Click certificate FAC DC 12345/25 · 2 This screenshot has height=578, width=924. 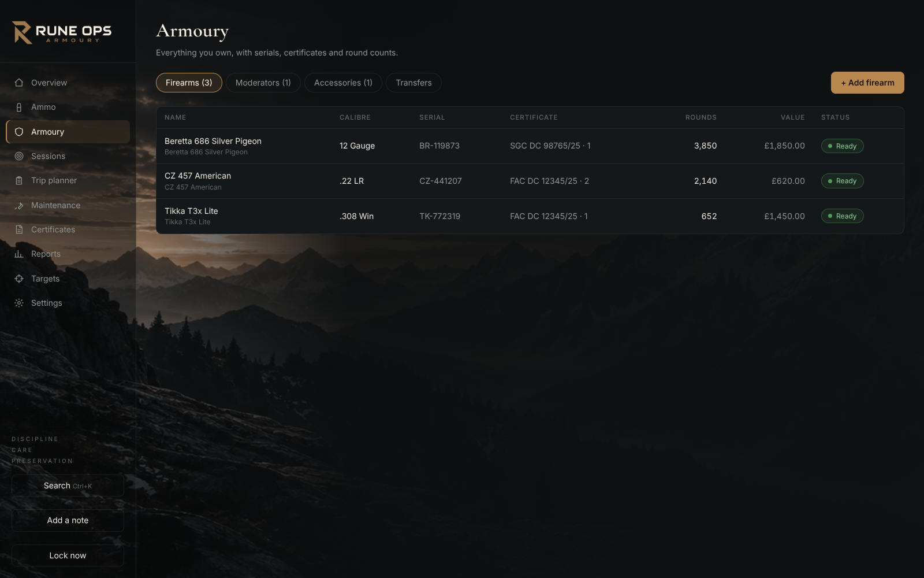(549, 181)
